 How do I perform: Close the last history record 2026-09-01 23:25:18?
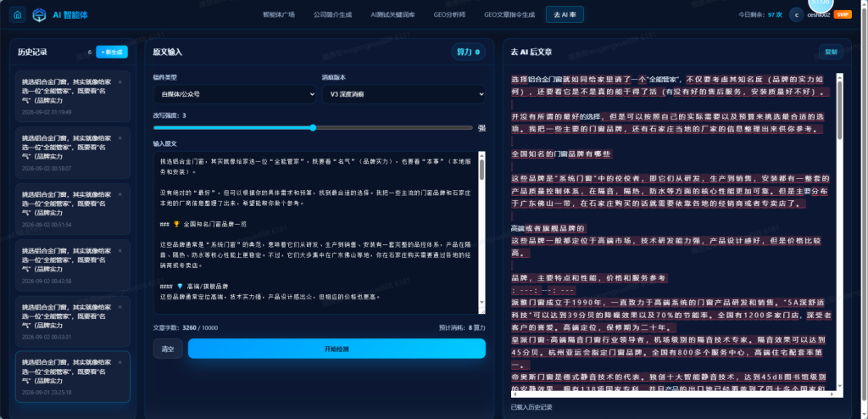coord(120,362)
